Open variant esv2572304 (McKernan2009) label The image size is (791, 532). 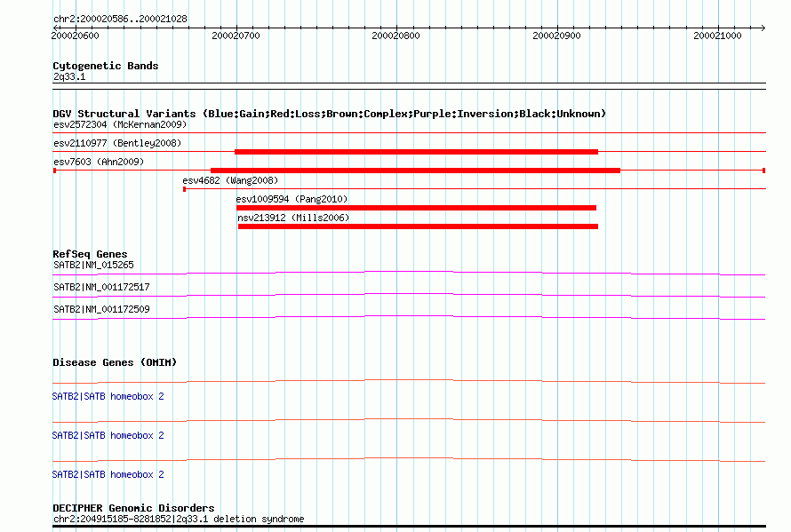pyautogui.click(x=120, y=124)
